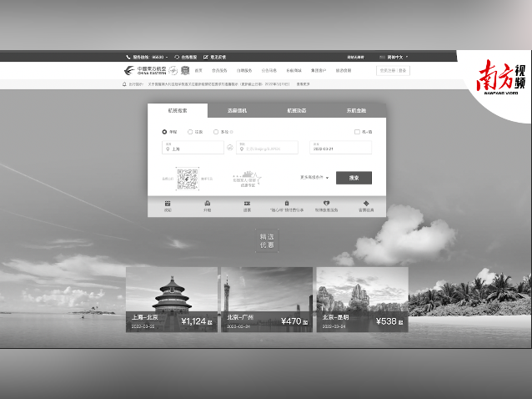Select the 多段 multi-segment radio button
This screenshot has height=399, width=532.
point(217,132)
